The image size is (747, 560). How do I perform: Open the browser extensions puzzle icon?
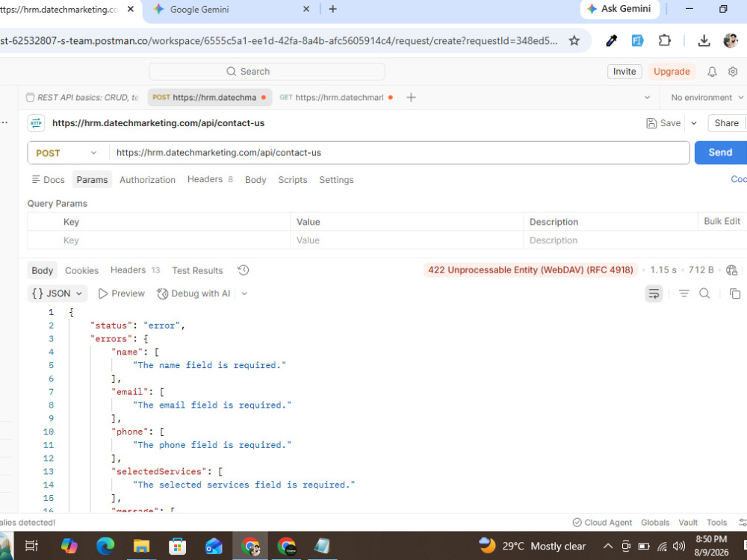click(665, 41)
